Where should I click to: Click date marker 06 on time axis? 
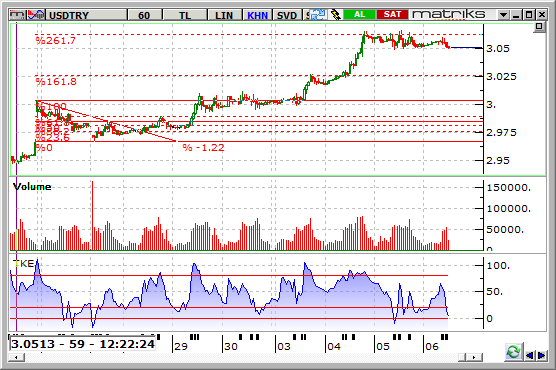click(x=432, y=347)
